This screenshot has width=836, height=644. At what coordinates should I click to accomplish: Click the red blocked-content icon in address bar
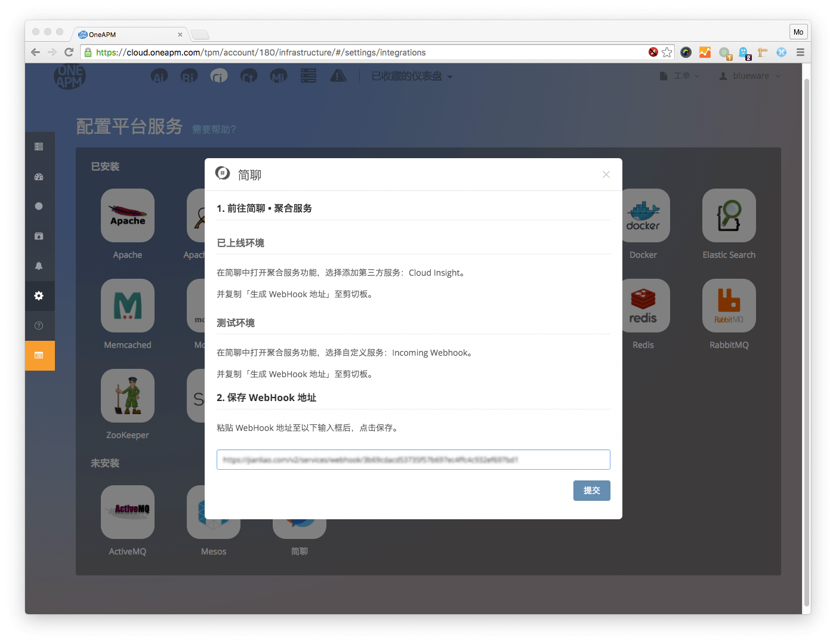(653, 52)
